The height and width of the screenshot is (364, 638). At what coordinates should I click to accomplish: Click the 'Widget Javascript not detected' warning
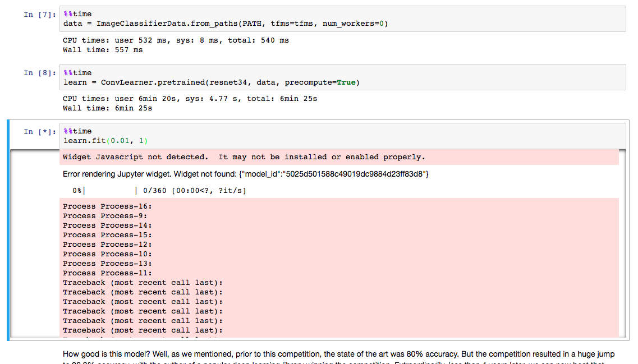pos(244,157)
